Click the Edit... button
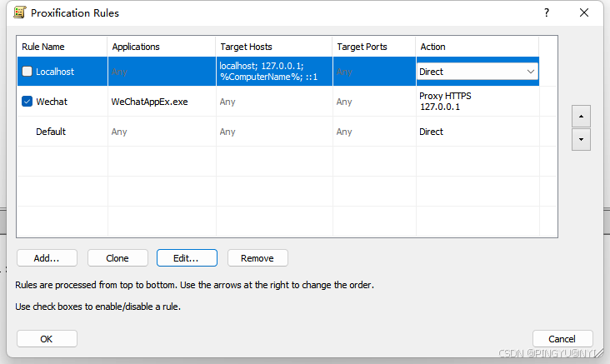 click(x=187, y=258)
